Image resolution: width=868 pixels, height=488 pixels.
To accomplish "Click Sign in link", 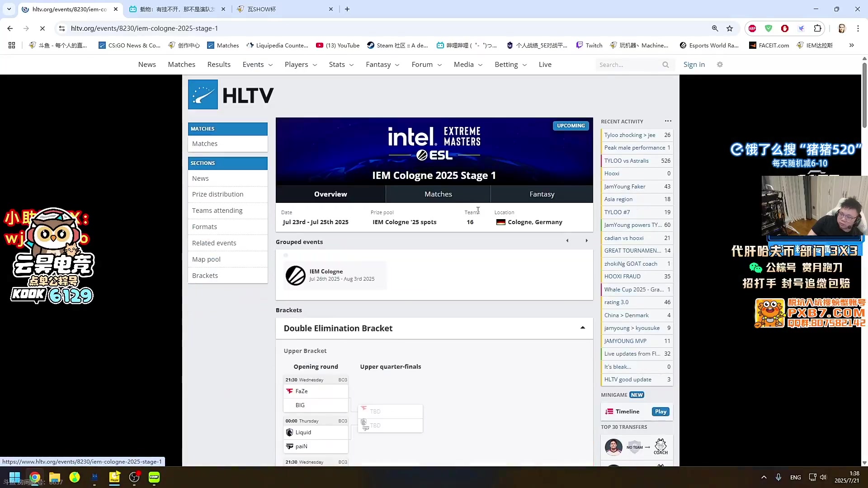I will (x=694, y=65).
